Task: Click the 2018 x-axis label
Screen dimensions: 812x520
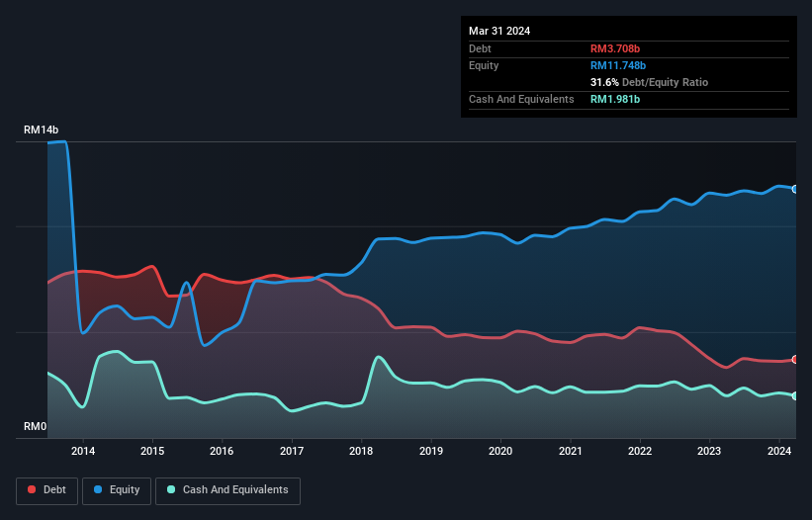Action: tap(361, 451)
